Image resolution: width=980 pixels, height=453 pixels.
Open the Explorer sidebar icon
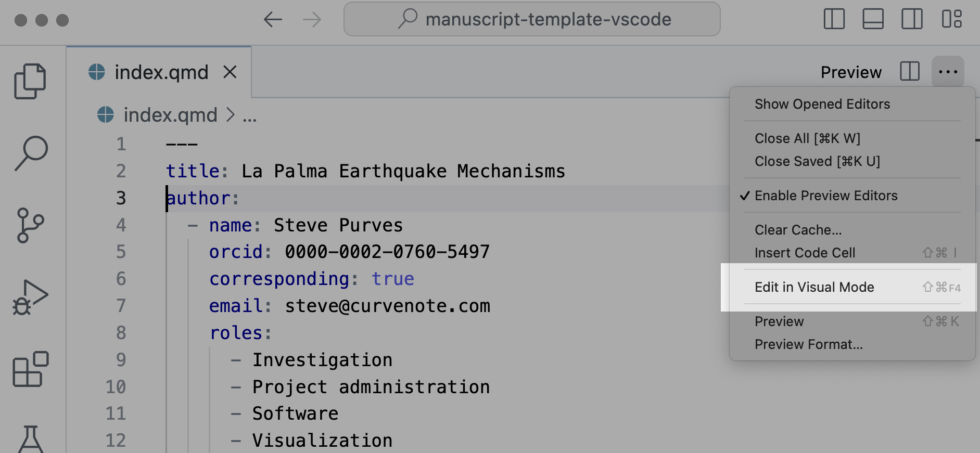[x=30, y=81]
